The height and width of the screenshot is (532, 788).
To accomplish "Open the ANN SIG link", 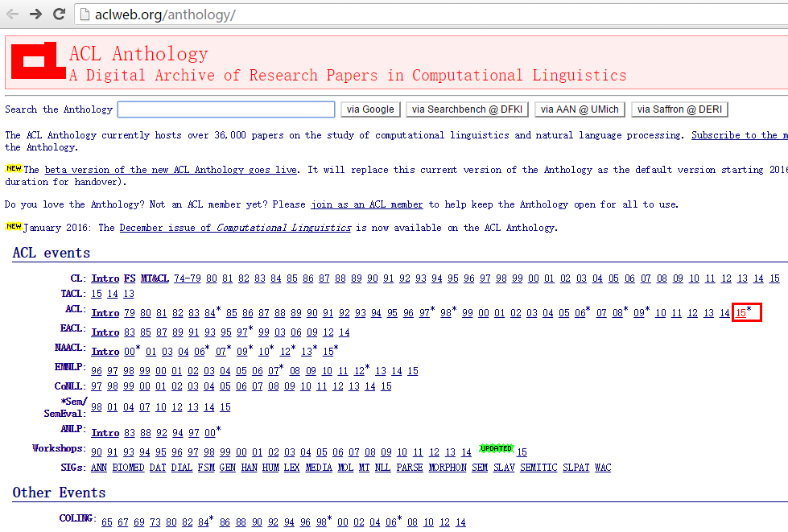I will [99, 468].
